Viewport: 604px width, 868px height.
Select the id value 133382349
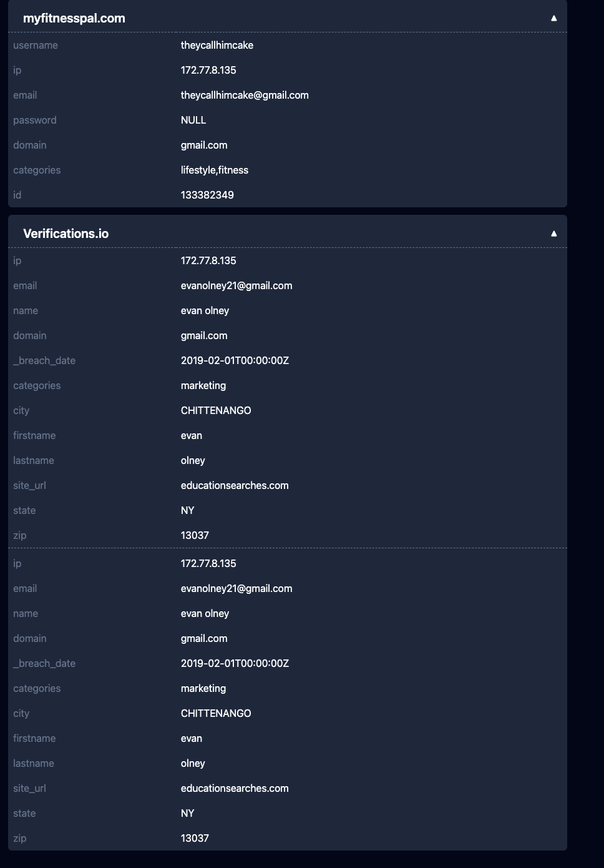[207, 195]
